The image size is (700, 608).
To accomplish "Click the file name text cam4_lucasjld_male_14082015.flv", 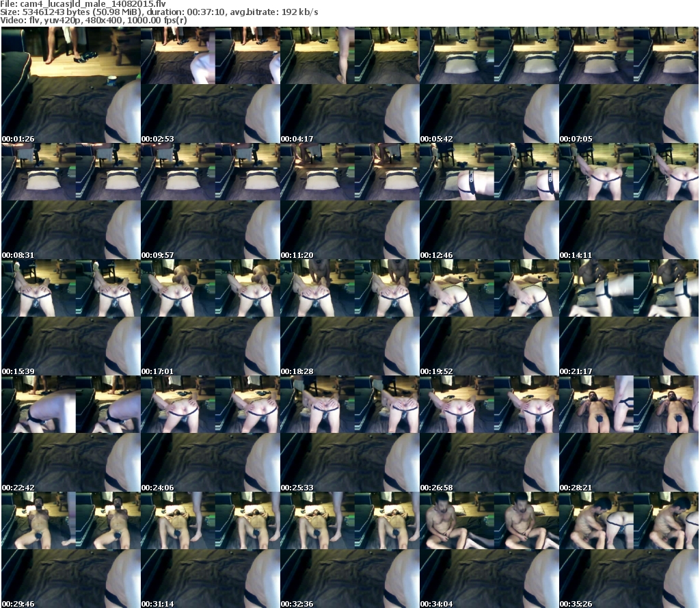I will [93, 4].
